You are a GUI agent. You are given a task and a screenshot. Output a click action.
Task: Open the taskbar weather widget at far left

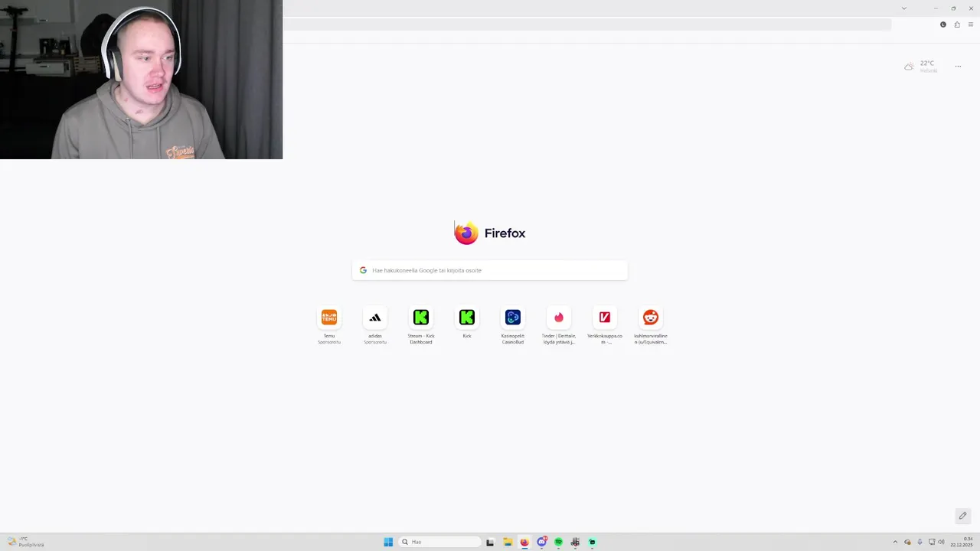(26, 542)
